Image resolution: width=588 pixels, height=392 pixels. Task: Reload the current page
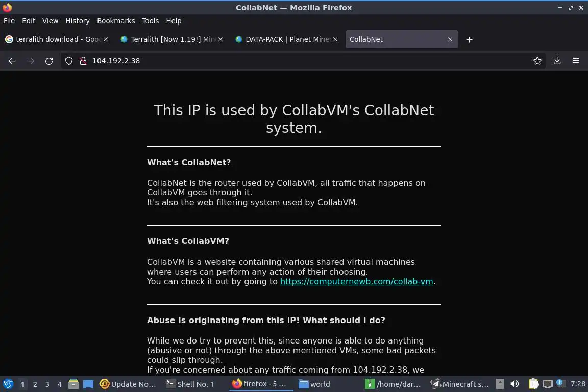point(49,61)
